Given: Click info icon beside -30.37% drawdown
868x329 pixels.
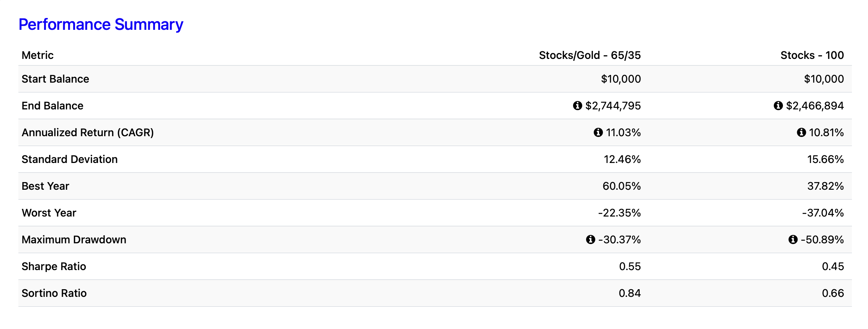Looking at the screenshot, I should tap(590, 239).
